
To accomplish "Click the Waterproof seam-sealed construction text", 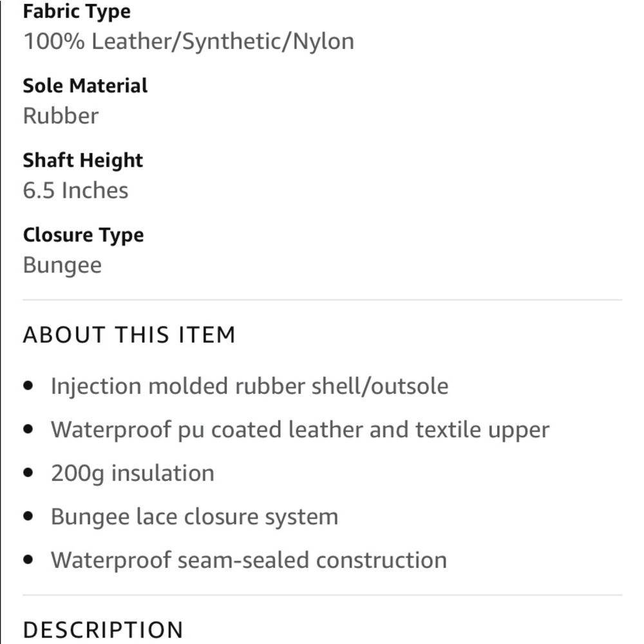I will (x=249, y=560).
